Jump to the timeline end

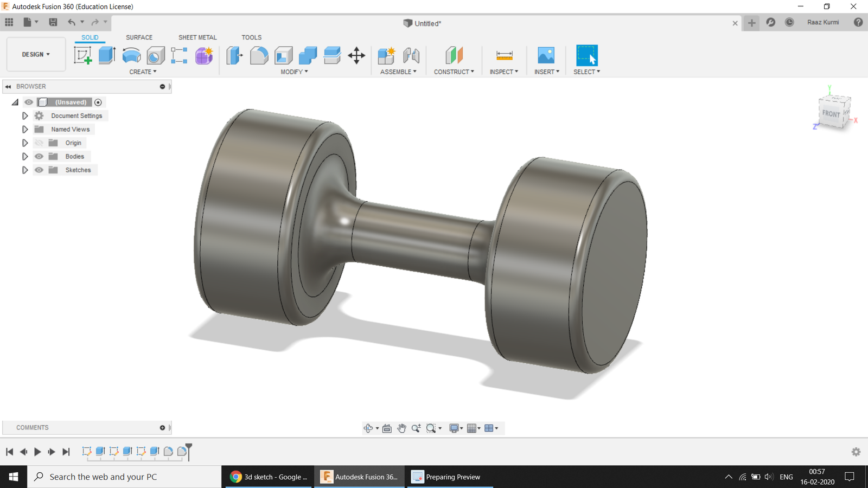coord(66,452)
